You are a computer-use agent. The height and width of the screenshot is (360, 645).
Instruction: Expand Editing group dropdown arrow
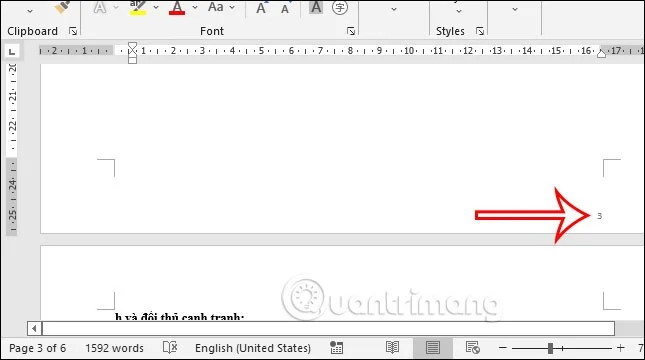[515, 9]
